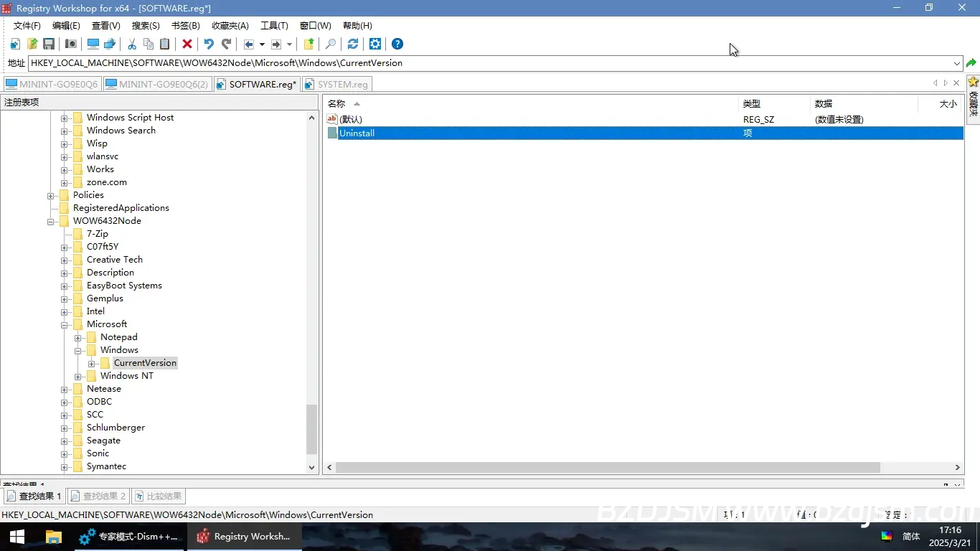Click the new registry file icon

click(15, 44)
